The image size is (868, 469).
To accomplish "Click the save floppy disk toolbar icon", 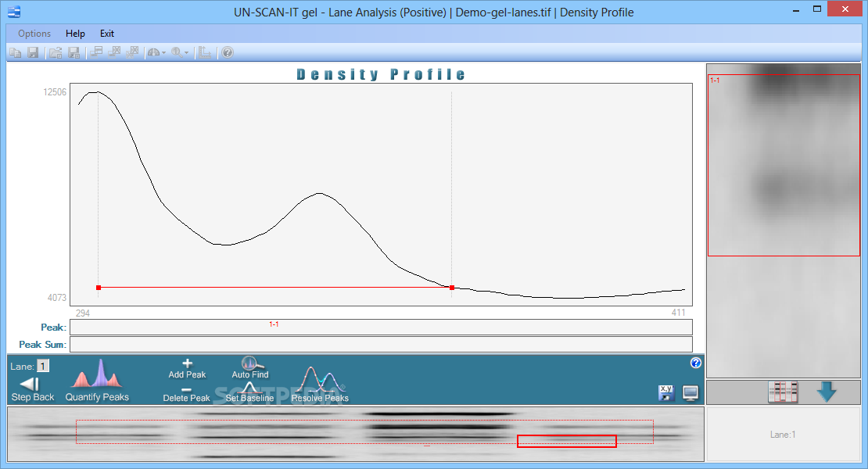I will coord(33,52).
